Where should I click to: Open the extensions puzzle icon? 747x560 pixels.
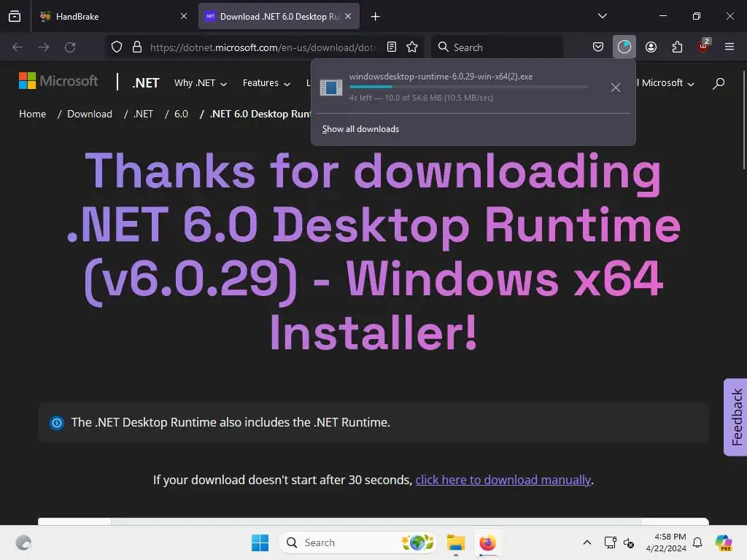[x=677, y=47]
